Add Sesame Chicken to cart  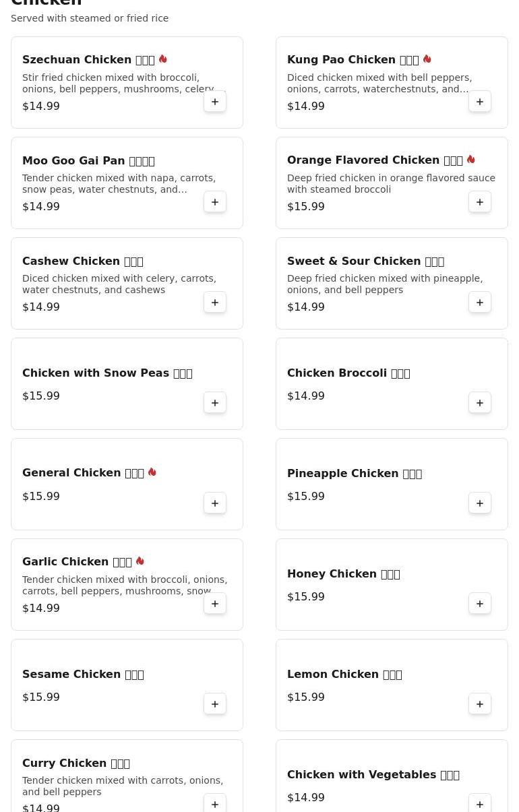click(x=215, y=704)
